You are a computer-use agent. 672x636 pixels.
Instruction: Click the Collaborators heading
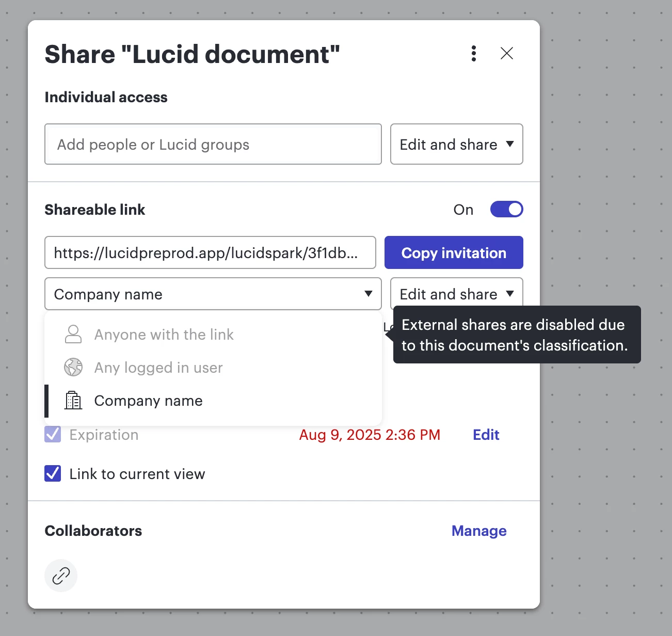(93, 531)
